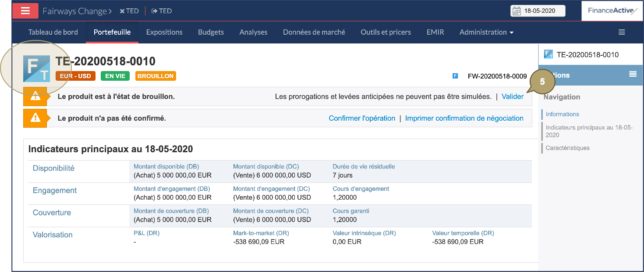Image resolution: width=644 pixels, height=272 pixels.
Task: Open the red hamburger menu button
Action: click(x=25, y=11)
